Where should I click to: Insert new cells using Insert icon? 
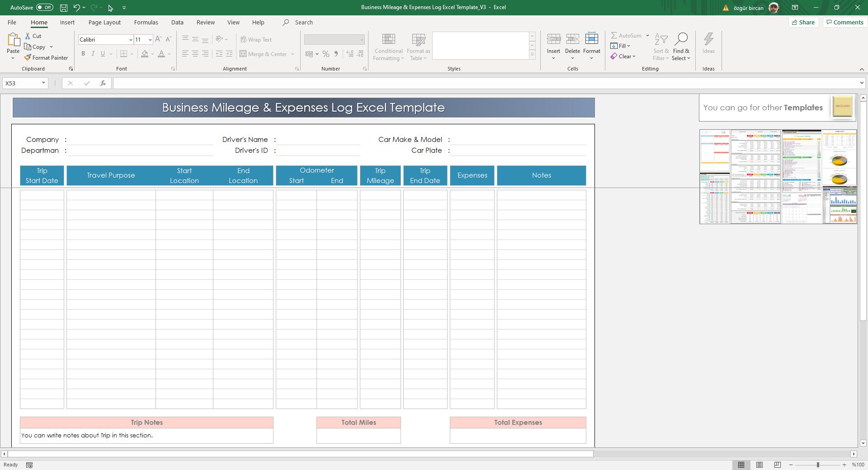pyautogui.click(x=553, y=43)
